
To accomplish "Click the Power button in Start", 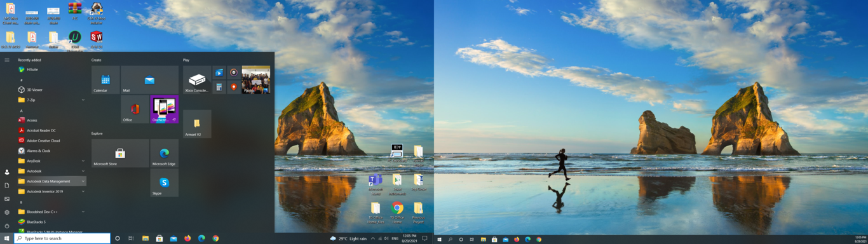I will [x=7, y=226].
